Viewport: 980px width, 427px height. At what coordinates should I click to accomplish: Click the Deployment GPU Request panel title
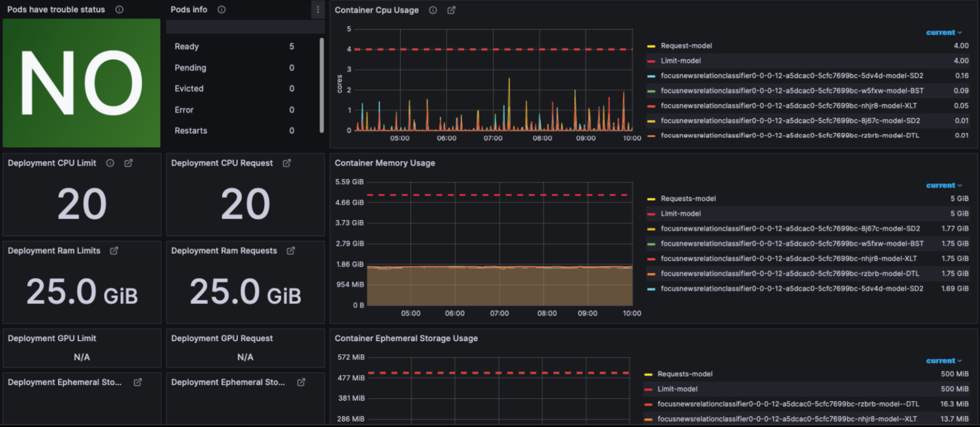click(222, 338)
